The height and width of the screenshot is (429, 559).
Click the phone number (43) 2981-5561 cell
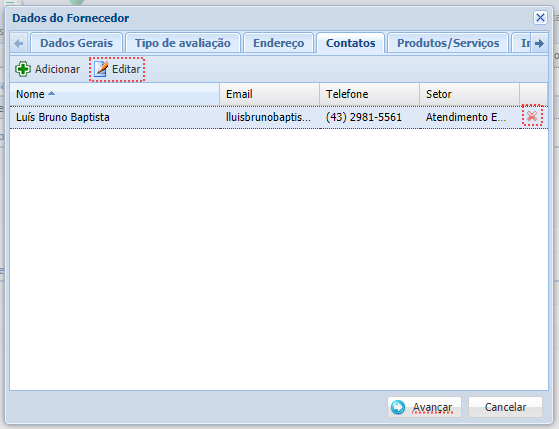(x=364, y=117)
